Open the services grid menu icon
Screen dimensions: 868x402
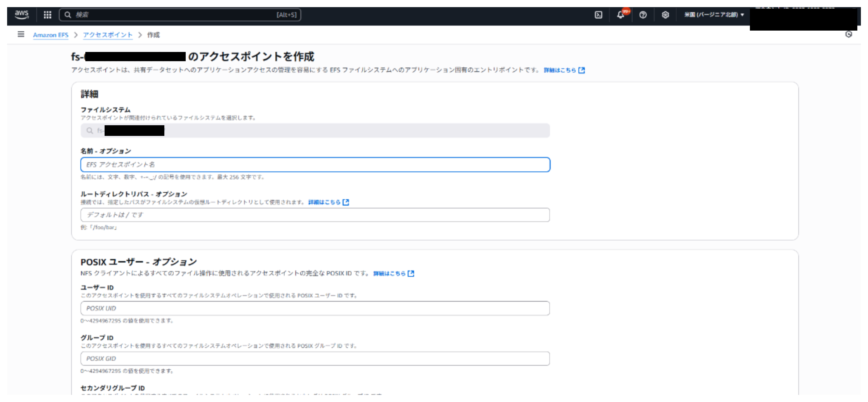(47, 14)
